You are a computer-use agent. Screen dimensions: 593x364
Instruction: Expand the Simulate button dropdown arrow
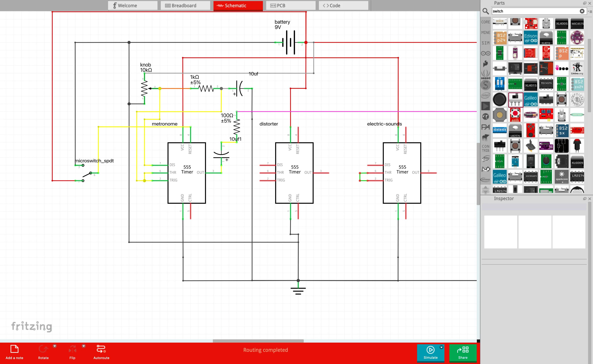[x=441, y=347]
